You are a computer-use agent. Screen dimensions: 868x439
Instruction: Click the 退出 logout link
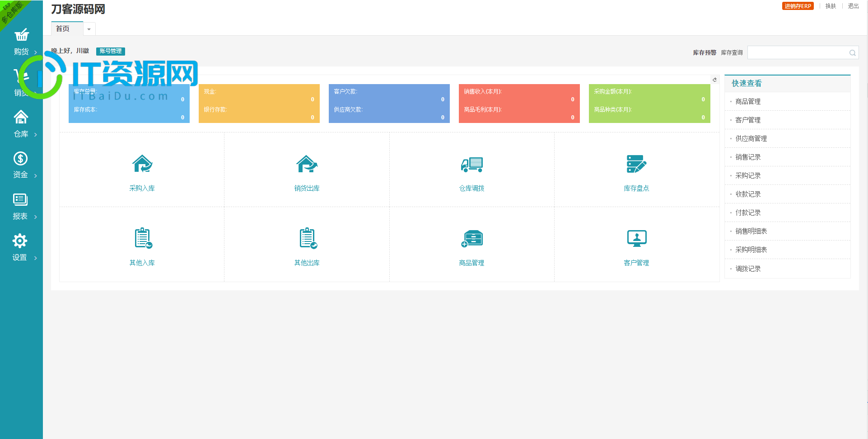853,6
